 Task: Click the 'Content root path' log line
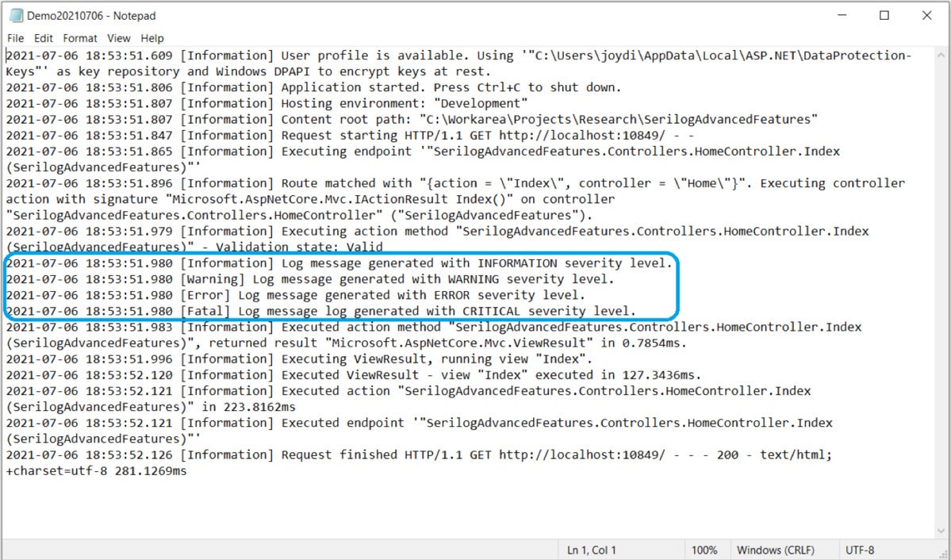click(x=412, y=119)
